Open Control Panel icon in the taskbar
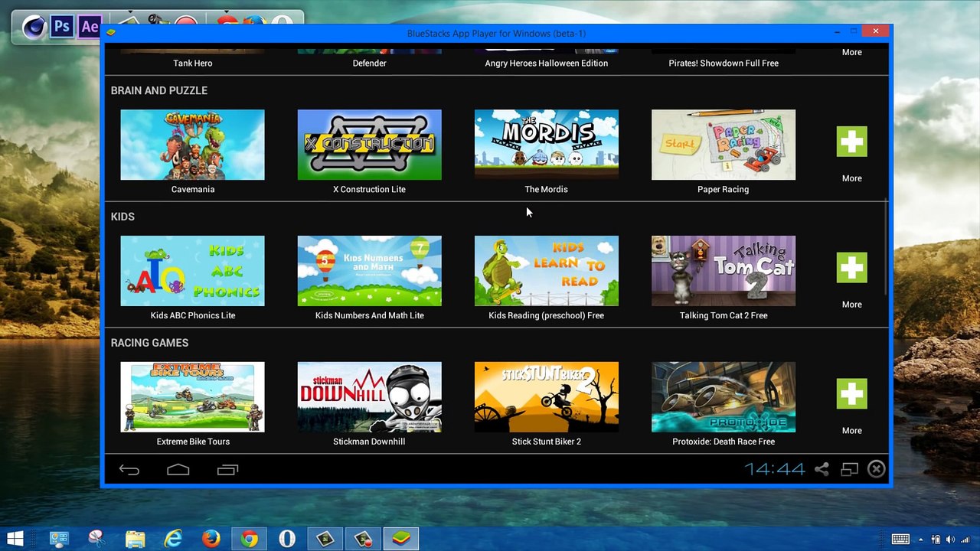 [59, 539]
